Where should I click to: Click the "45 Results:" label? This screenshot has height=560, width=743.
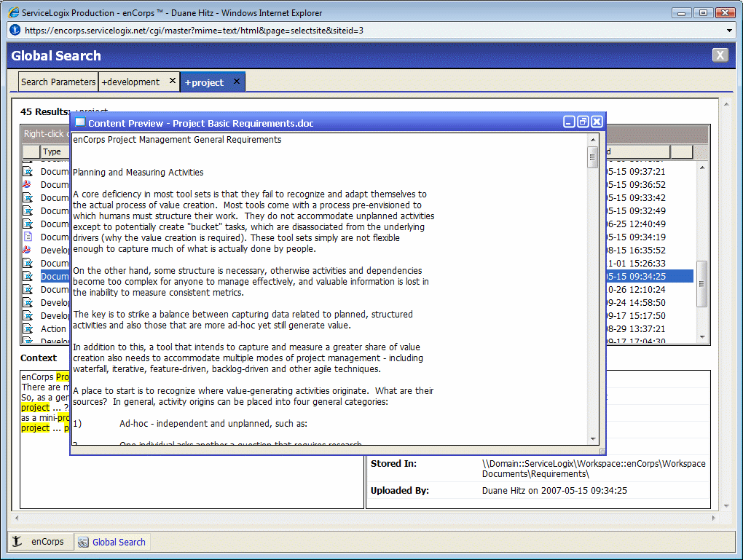click(45, 112)
